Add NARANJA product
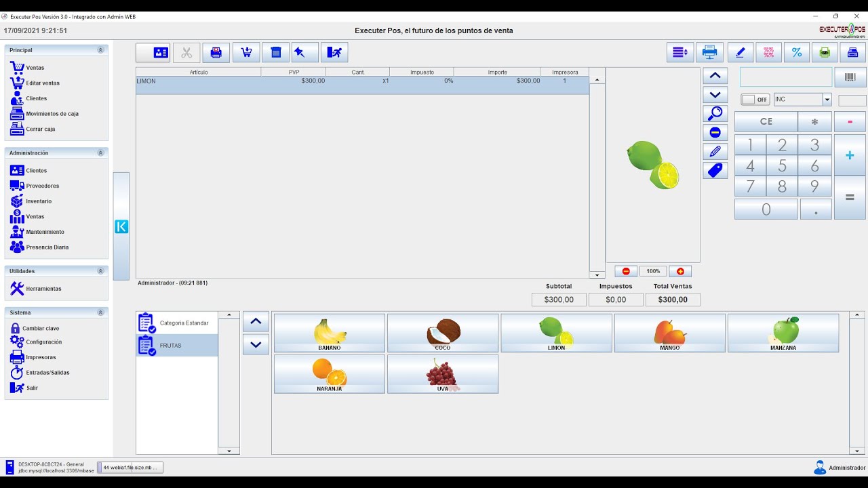 pyautogui.click(x=330, y=374)
